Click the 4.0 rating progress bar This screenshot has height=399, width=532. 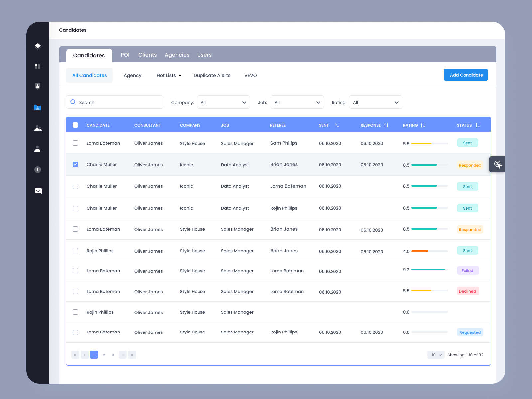pos(430,251)
